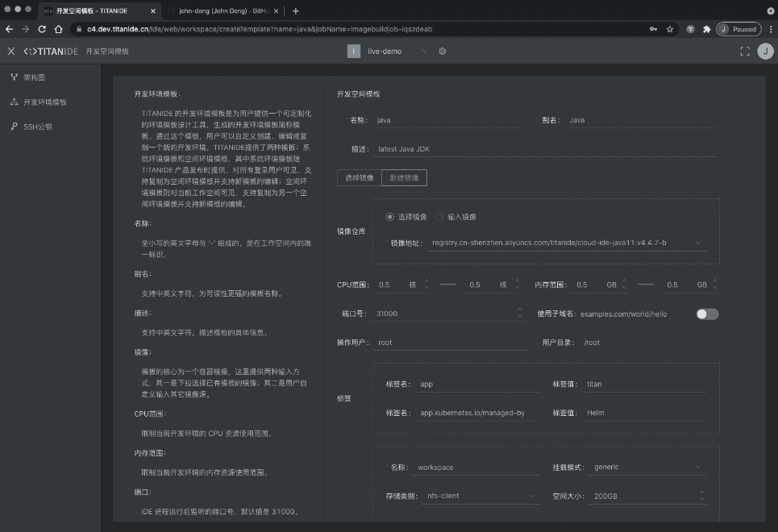Close the panel with the X icon
The image size is (778, 532).
click(10, 51)
